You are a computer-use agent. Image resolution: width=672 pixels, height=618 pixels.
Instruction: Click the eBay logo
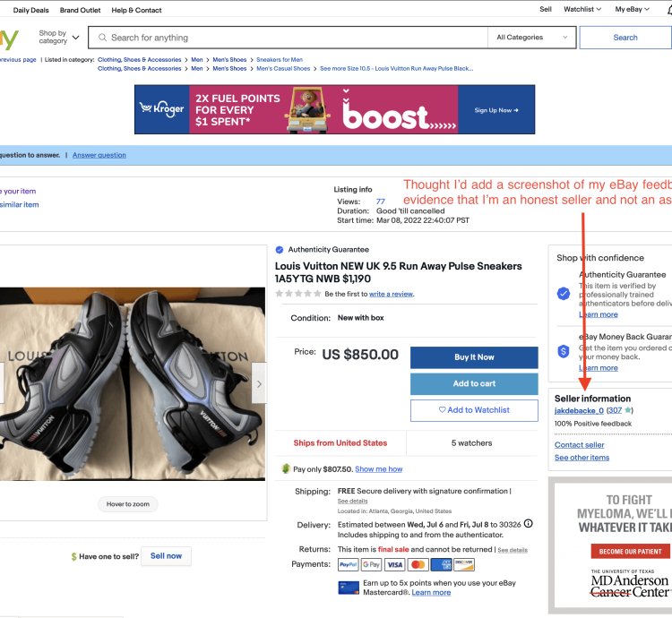(x=10, y=39)
